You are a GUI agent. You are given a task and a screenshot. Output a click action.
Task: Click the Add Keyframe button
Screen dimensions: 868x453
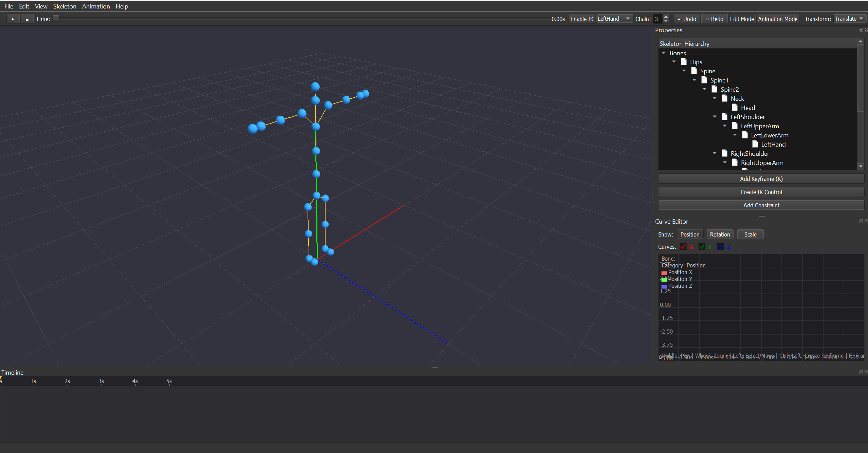coord(761,178)
